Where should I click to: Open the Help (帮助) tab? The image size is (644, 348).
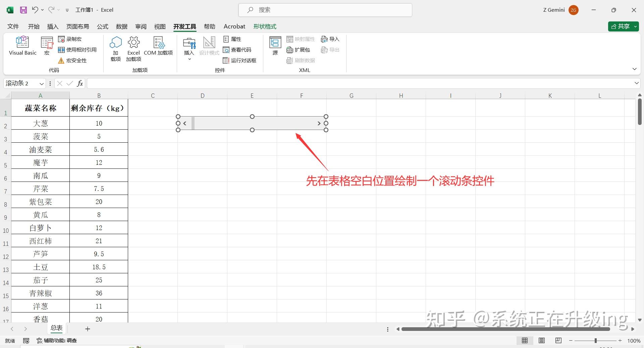tap(209, 26)
